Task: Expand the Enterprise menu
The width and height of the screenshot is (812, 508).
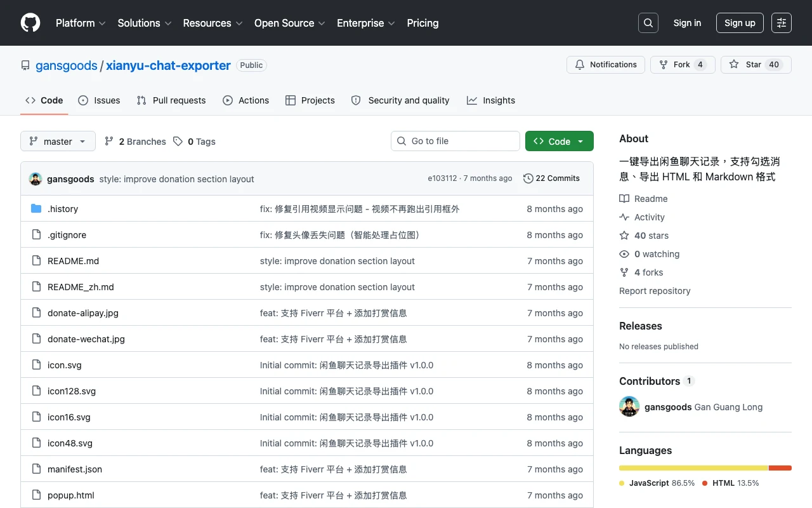Action: click(x=366, y=23)
